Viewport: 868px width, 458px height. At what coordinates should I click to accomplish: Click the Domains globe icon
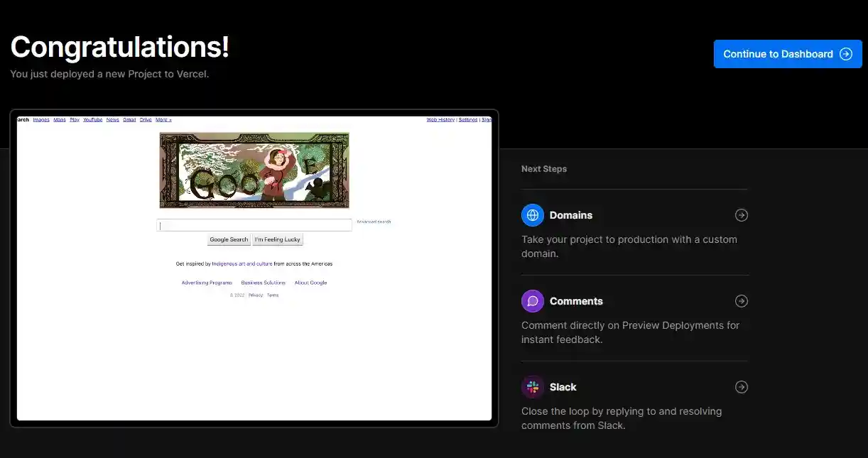point(532,215)
